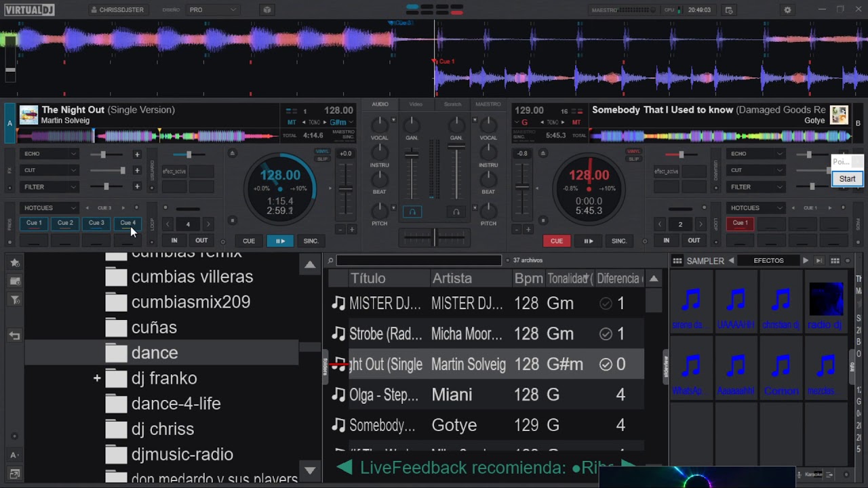Open the ECHO effect dropdown on deck B

tap(756, 154)
